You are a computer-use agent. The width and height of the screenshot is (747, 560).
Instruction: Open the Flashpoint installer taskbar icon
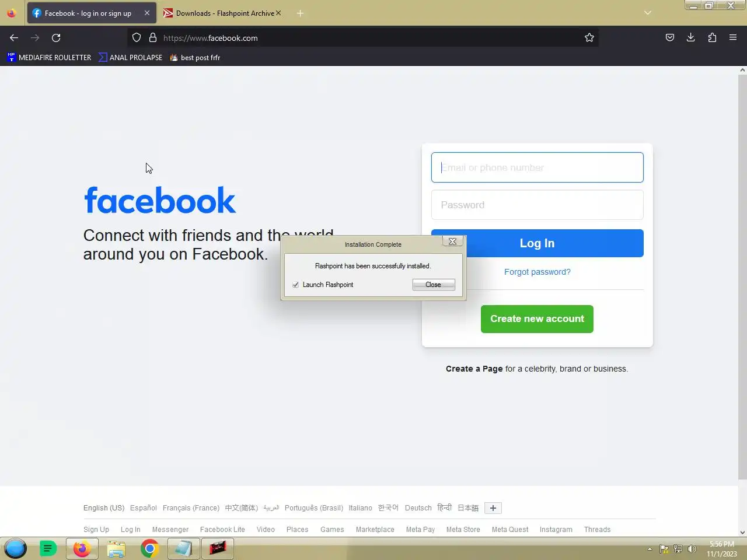point(218,548)
